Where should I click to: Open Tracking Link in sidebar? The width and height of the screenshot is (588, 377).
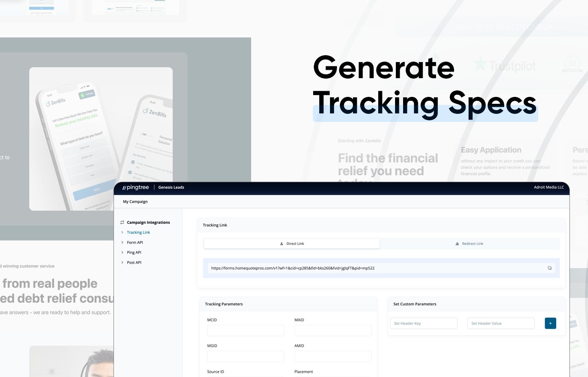pyautogui.click(x=139, y=233)
